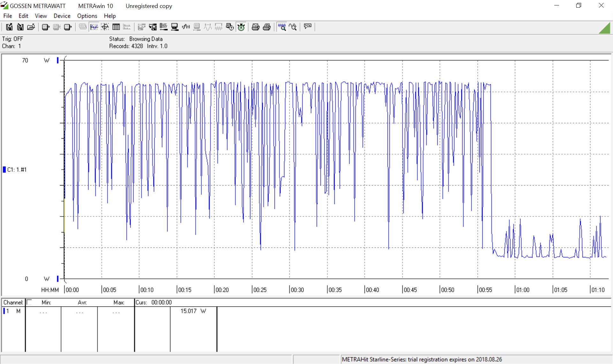Click the speech bubble comment icon
The image size is (613, 364).
307,27
